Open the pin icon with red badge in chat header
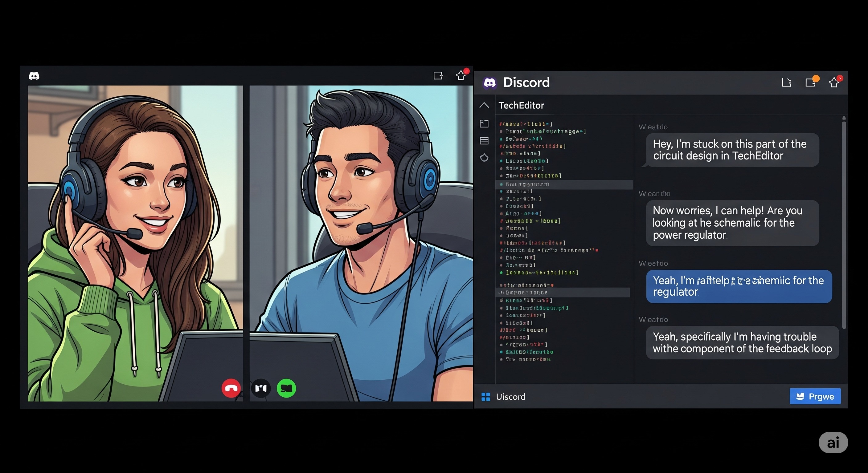Screen dimensions: 868x473 point(835,82)
